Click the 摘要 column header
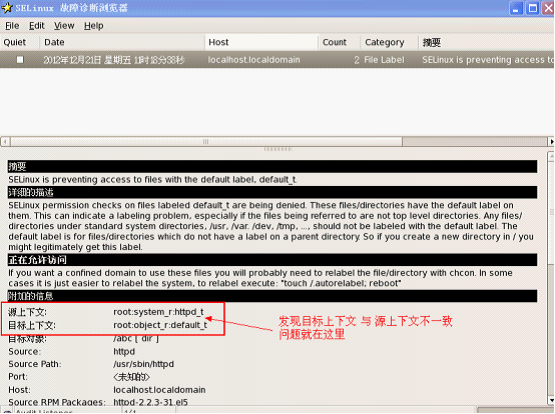Viewport: 555px width, 414px height. point(486,42)
